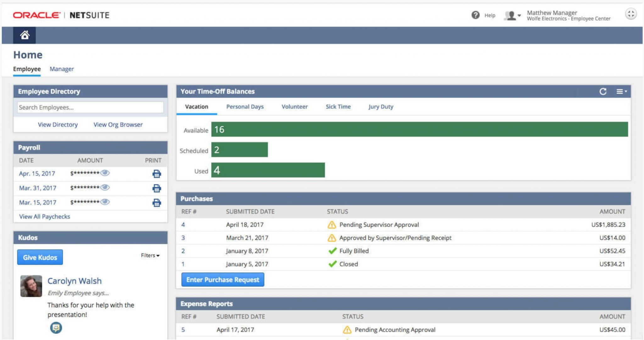
Task: Reveal the Apr. 15, 2017 paycheck amount
Action: pyautogui.click(x=105, y=173)
